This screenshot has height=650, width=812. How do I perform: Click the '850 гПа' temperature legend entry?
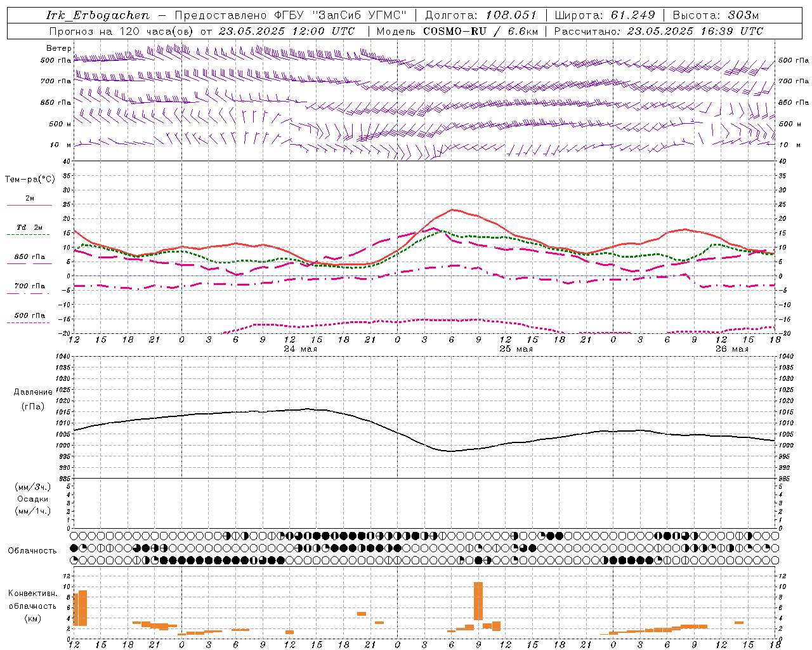coord(30,257)
